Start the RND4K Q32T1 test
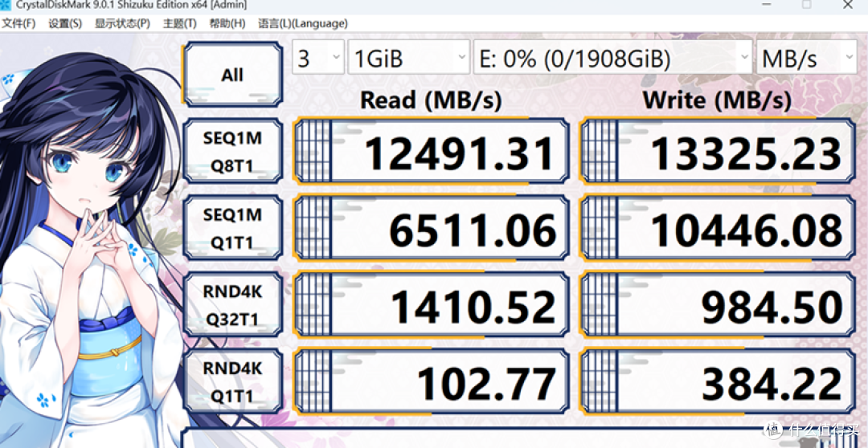 (x=232, y=305)
